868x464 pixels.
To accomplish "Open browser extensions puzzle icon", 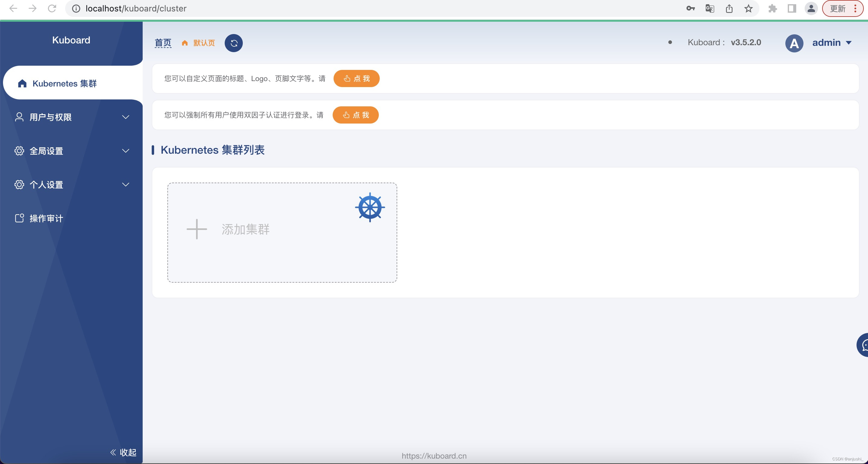I will pyautogui.click(x=772, y=8).
